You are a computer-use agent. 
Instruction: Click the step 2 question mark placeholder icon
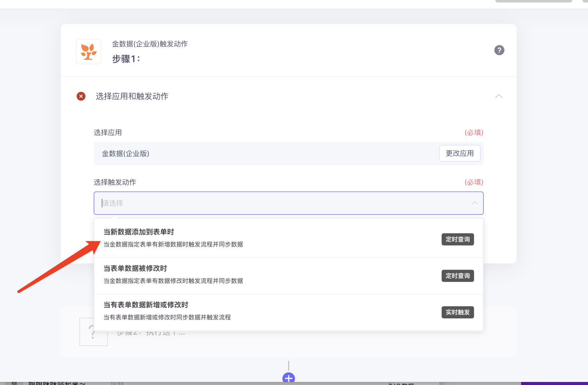tap(94, 332)
